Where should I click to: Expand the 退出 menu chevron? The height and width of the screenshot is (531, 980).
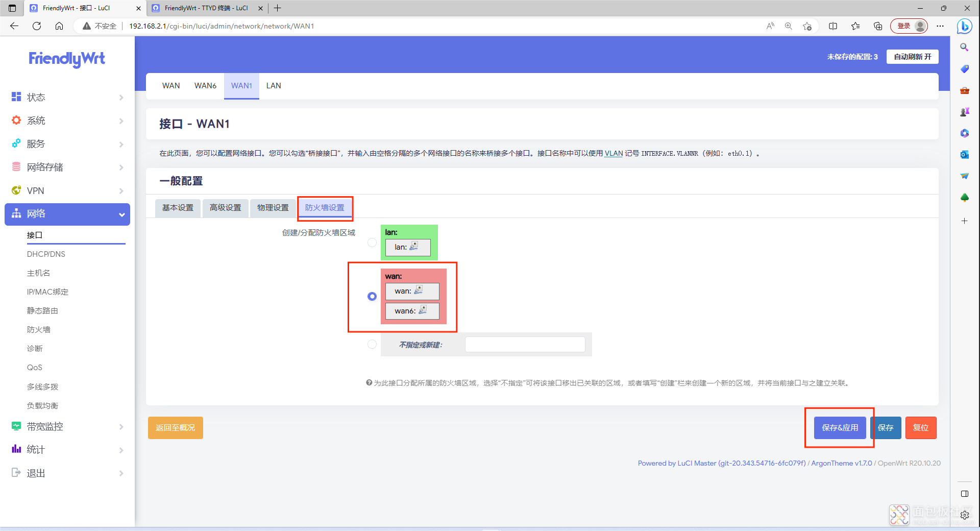pyautogui.click(x=121, y=473)
